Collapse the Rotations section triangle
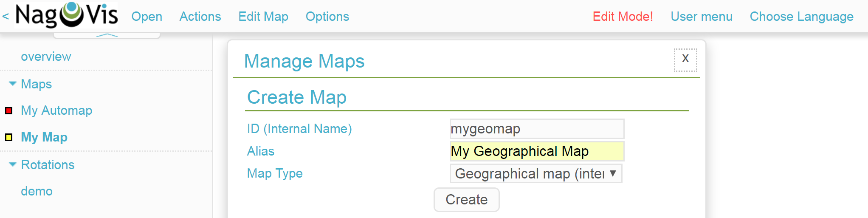The height and width of the screenshot is (218, 868). click(13, 164)
